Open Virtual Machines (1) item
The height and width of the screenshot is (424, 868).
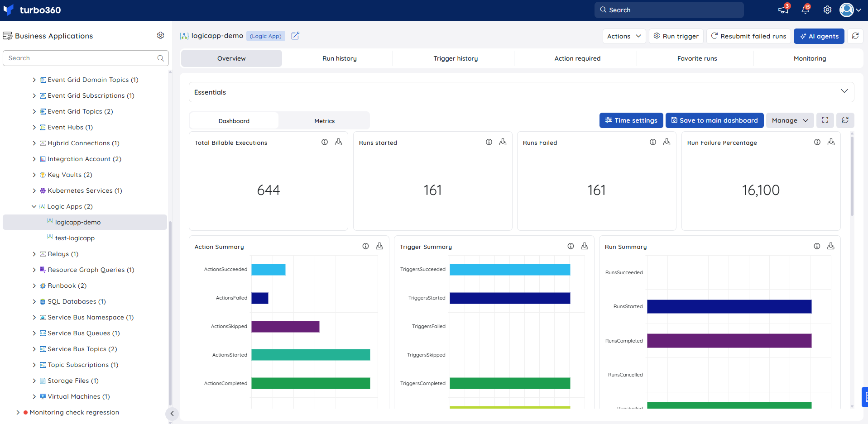pyautogui.click(x=79, y=396)
